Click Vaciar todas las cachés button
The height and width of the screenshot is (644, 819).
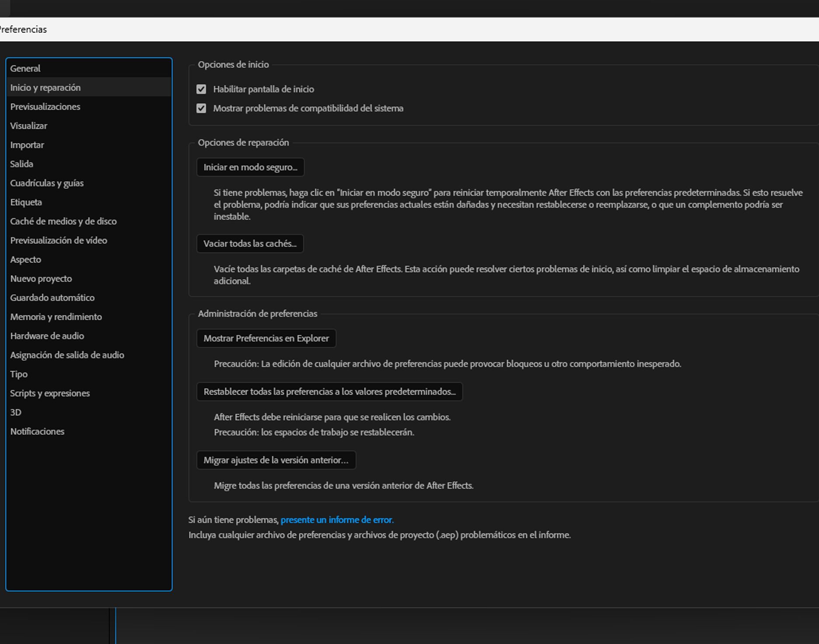tap(250, 244)
